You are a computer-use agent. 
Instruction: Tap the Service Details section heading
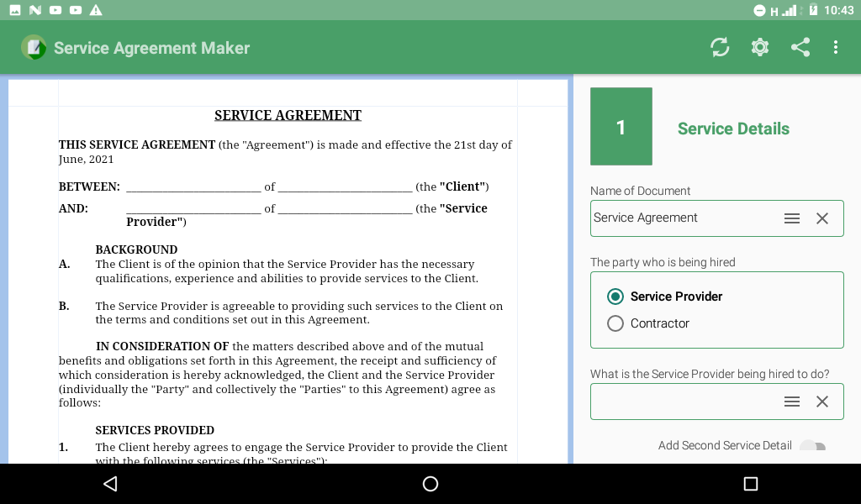[x=733, y=129]
